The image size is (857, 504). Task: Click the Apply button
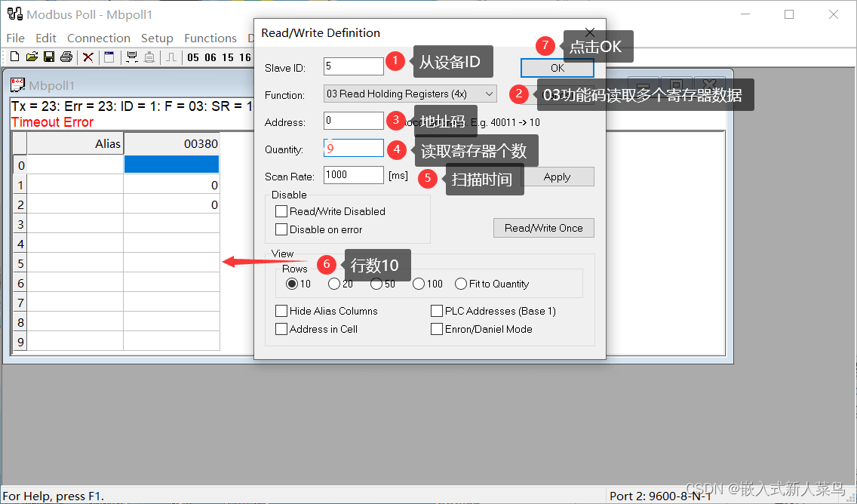coord(557,177)
